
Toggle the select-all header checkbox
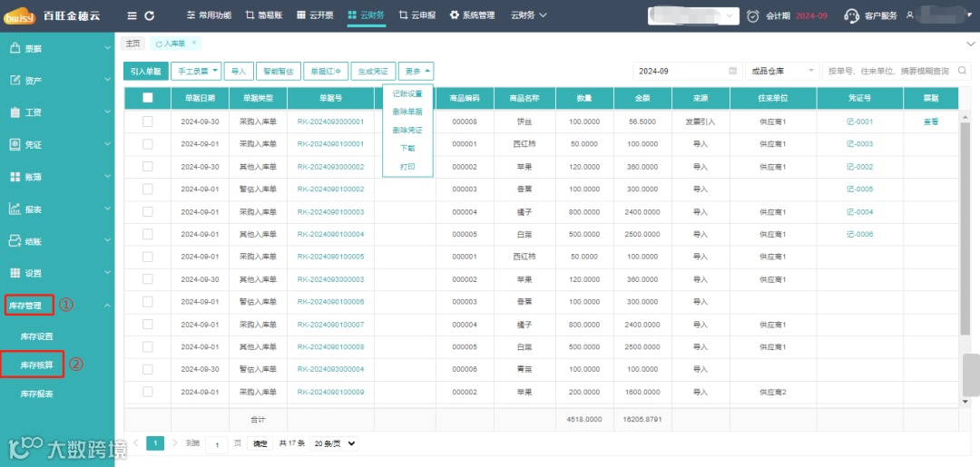(x=148, y=97)
